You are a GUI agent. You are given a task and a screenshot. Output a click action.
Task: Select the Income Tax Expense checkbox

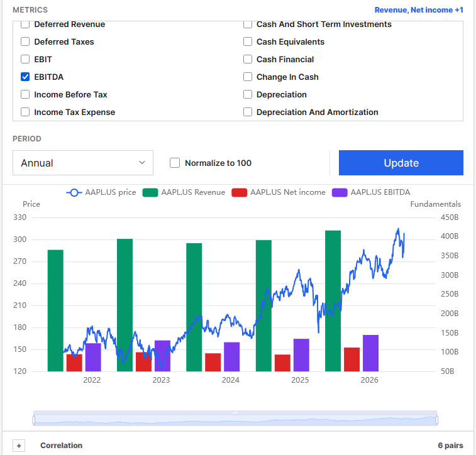pyautogui.click(x=25, y=112)
